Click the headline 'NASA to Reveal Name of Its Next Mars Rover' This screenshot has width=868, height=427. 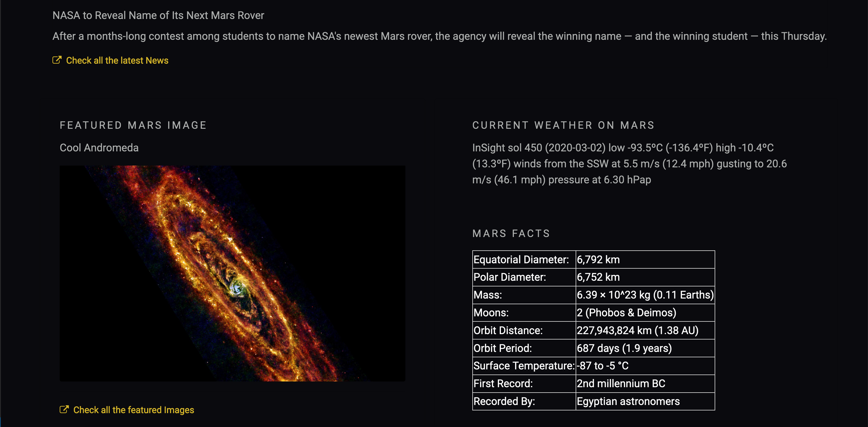click(x=158, y=15)
